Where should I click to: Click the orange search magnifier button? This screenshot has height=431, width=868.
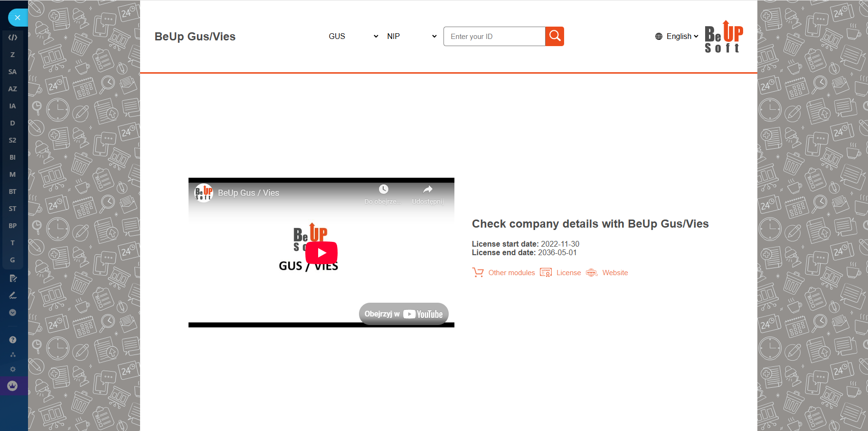pos(555,36)
